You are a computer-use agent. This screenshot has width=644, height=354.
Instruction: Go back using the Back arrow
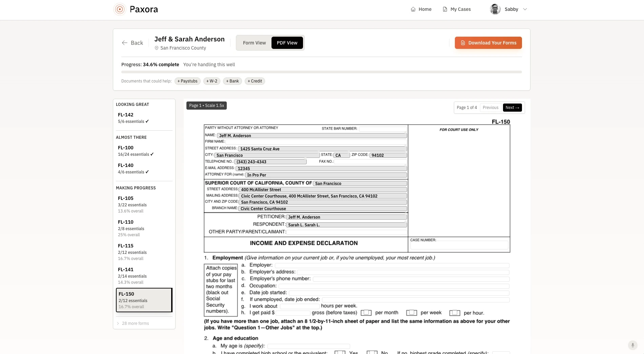tap(132, 43)
